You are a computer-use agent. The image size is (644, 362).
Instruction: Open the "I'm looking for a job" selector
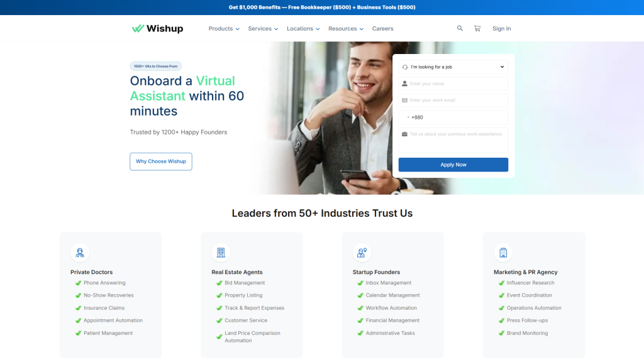pyautogui.click(x=453, y=67)
